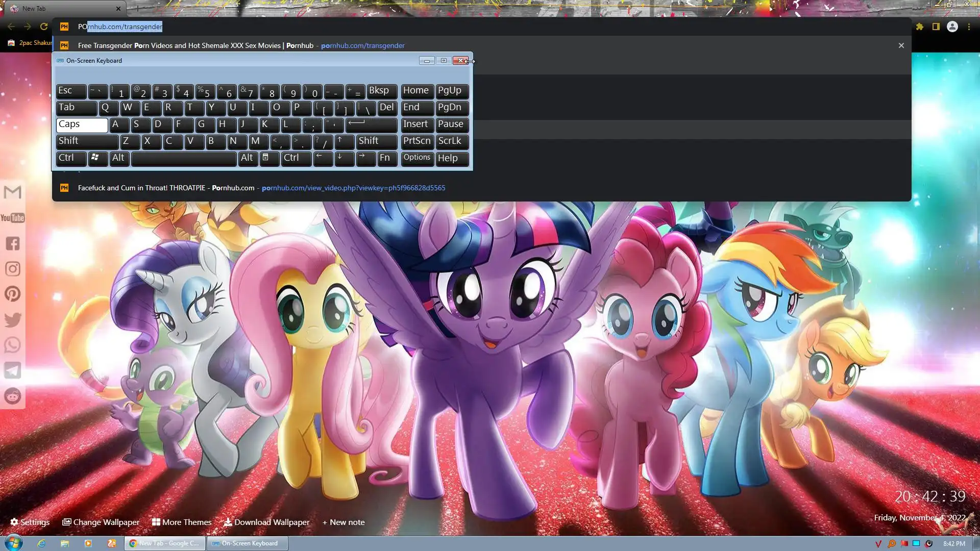
Task: Launch Instagram from the sidebar
Action: click(12, 269)
